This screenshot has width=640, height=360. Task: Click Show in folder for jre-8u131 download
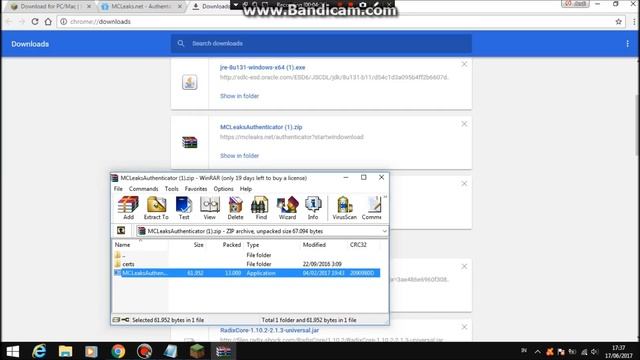(x=239, y=96)
